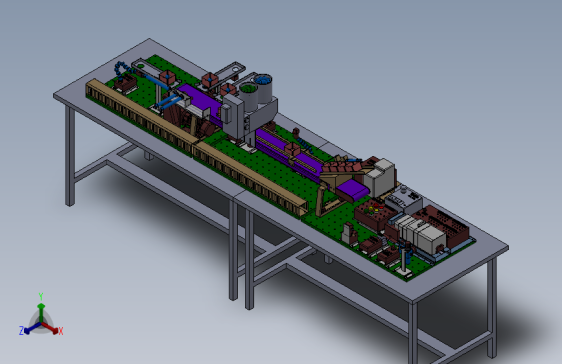Click the blue Z axis of the orientation triad
This screenshot has width=562, height=364.
point(32,328)
